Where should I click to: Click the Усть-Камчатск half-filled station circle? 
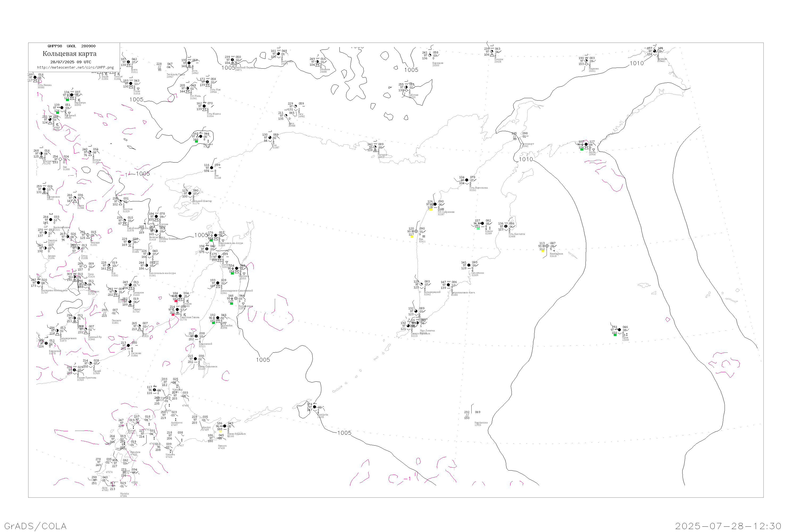[506, 226]
